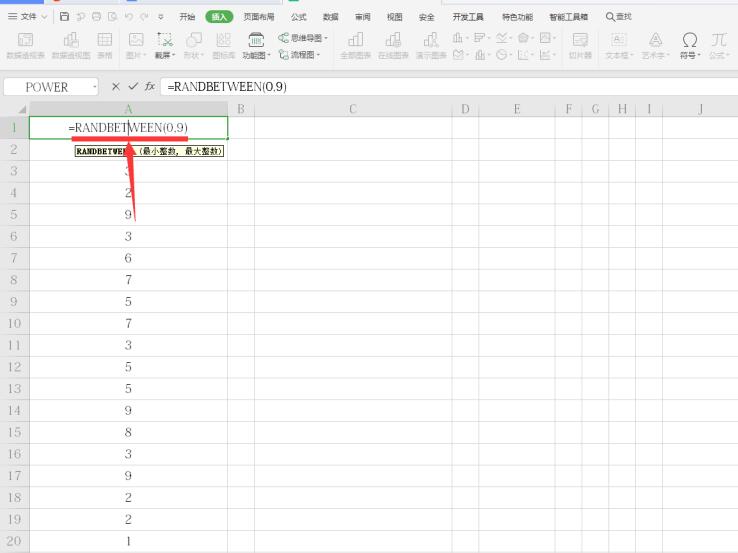Click the Save icon in quick access toolbar
The image size is (738, 553).
[x=64, y=17]
